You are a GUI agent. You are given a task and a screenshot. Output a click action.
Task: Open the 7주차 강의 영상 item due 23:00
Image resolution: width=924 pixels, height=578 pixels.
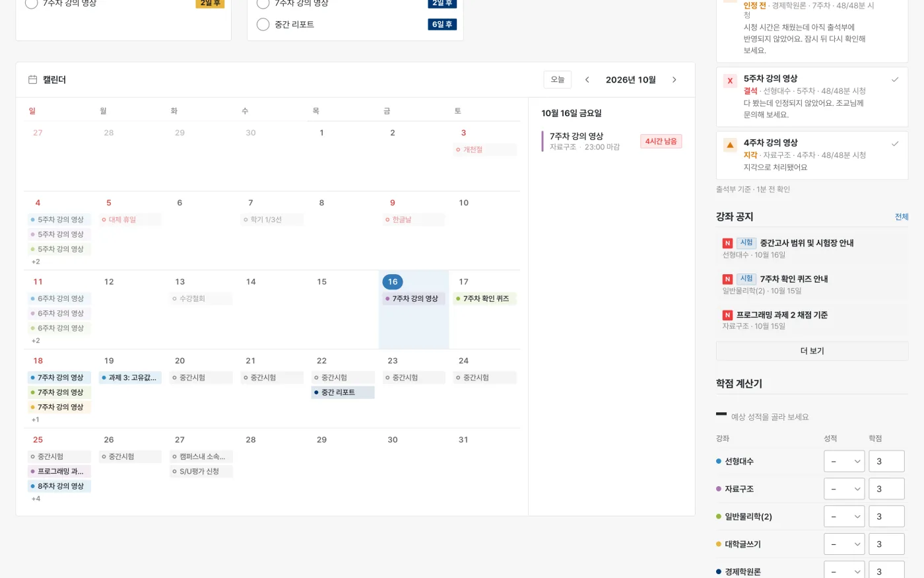click(x=611, y=141)
